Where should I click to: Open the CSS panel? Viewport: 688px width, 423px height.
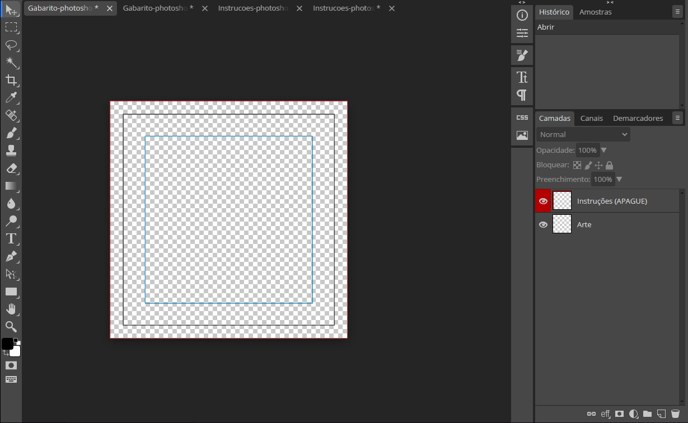(522, 117)
